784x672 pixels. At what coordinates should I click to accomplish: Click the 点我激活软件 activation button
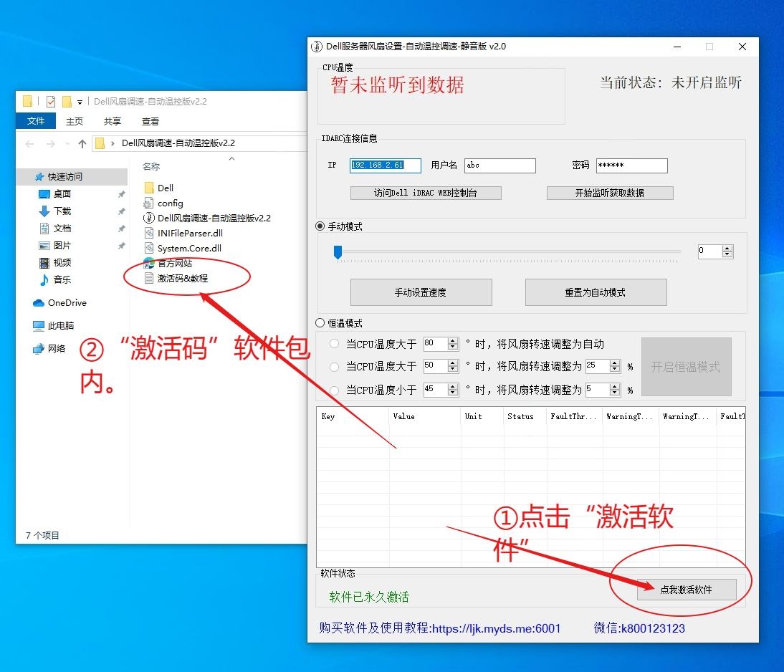[x=686, y=590]
